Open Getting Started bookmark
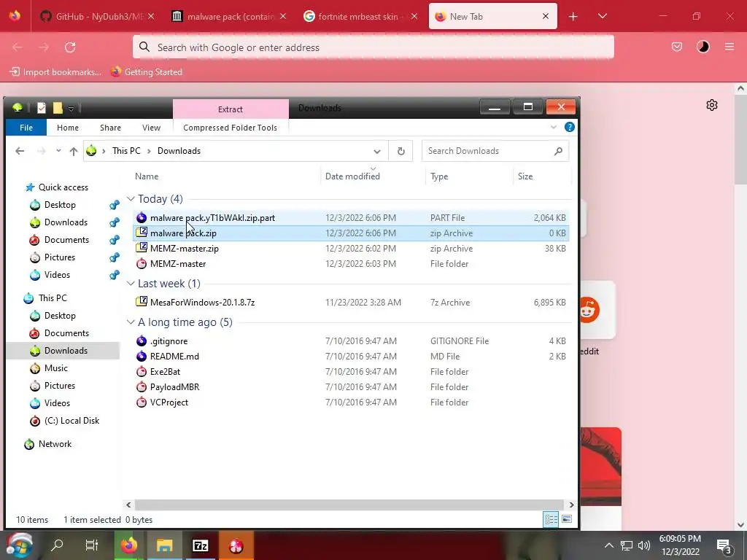The image size is (747, 560). tap(146, 72)
